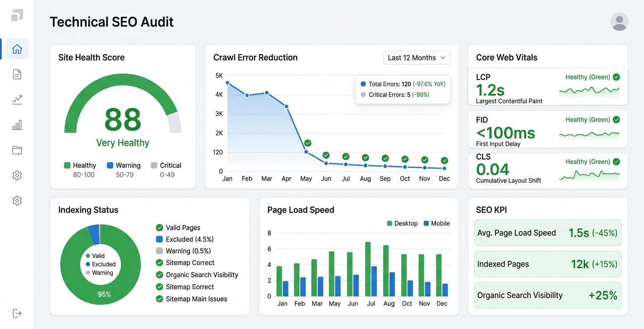
Task: Toggle the Desktop legend in Page Load Speed
Action: pos(402,224)
